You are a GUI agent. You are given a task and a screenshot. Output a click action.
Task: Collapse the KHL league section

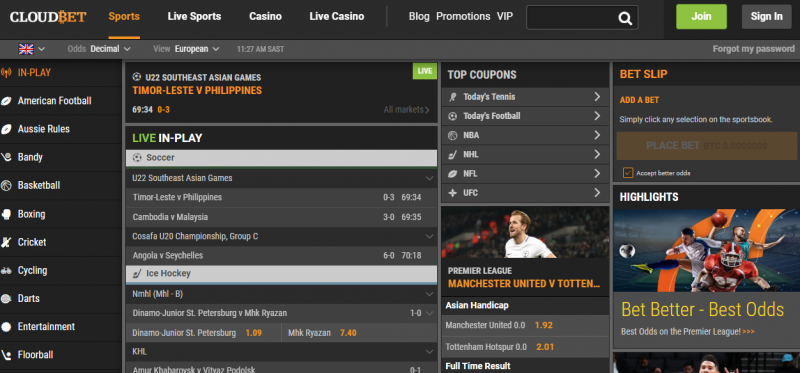(430, 352)
